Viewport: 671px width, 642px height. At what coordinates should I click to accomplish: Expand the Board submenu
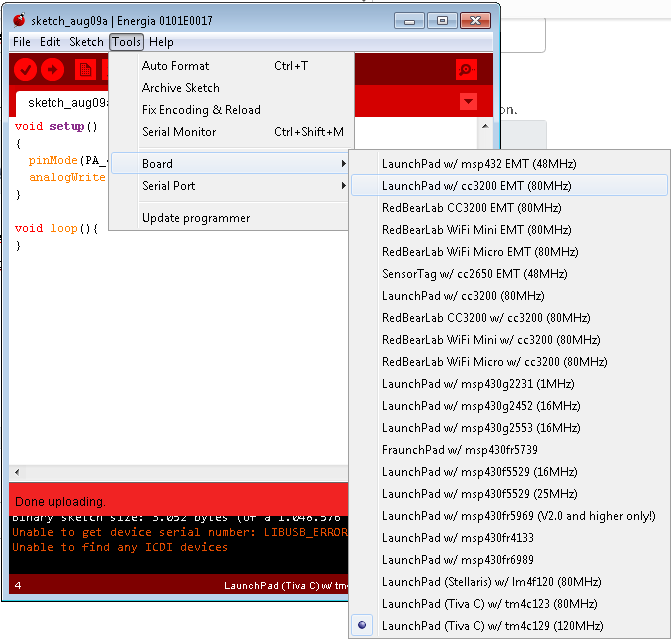pyautogui.click(x=230, y=163)
